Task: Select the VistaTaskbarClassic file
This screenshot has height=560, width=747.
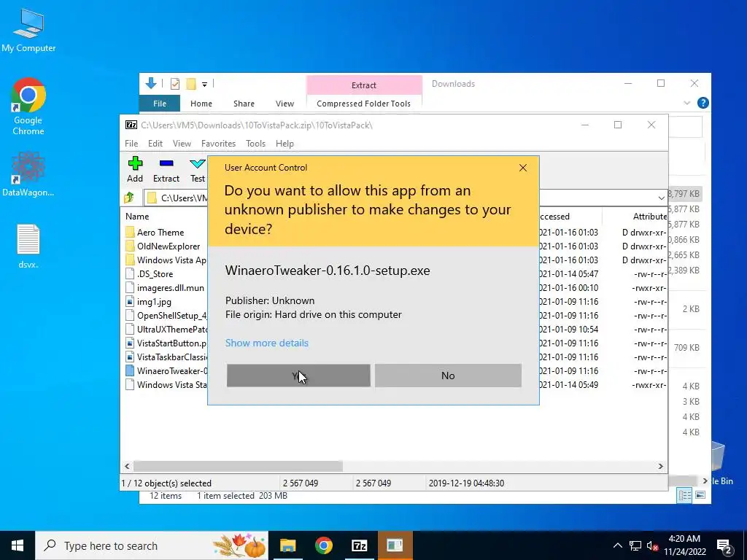Action: coord(171,357)
